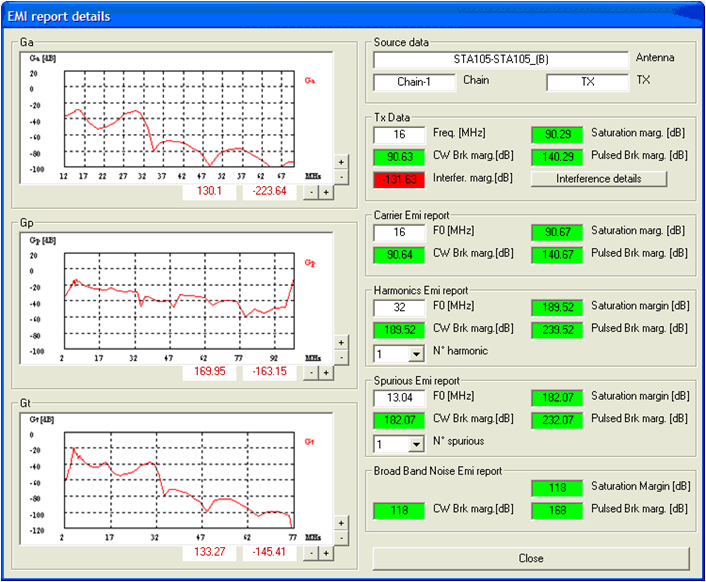The height and width of the screenshot is (582, 706).
Task: Click the vertical minus button beside Ga graph
Action: (x=341, y=177)
